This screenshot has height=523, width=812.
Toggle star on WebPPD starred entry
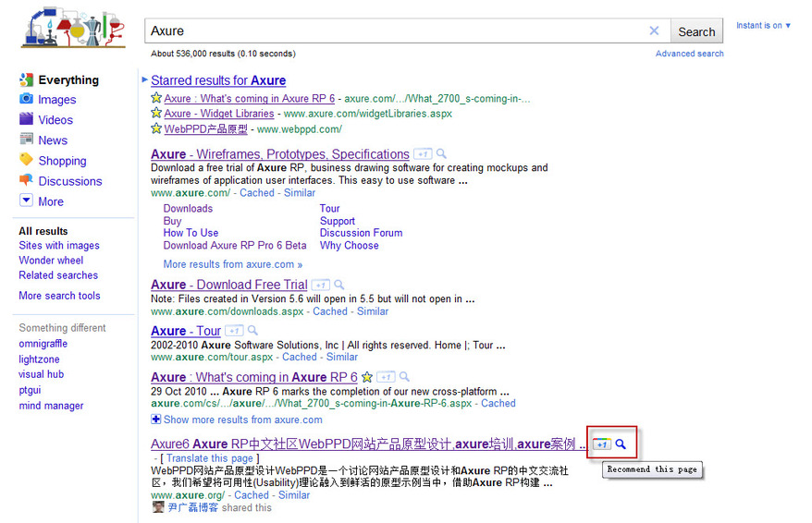156,128
